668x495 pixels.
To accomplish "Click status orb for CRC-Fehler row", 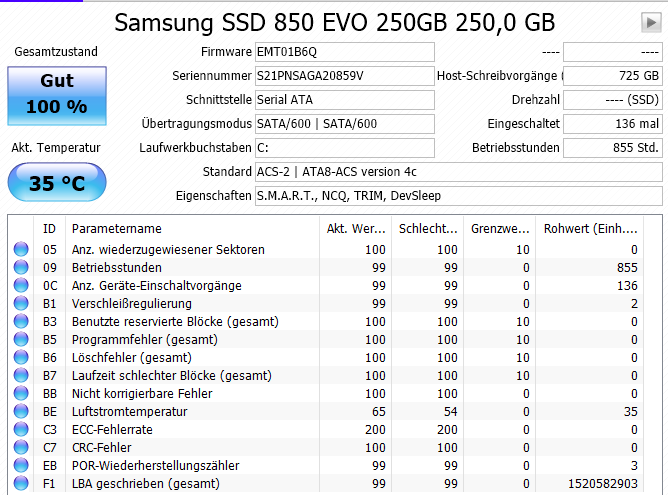I will tap(21, 447).
